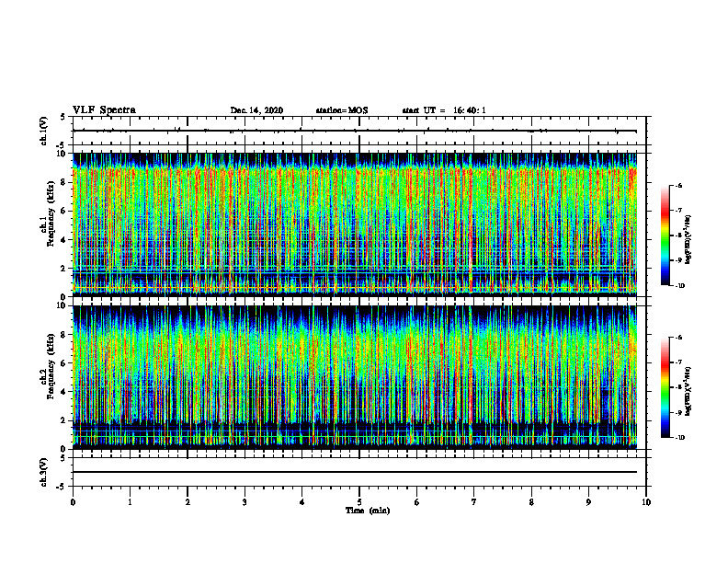Click the "1" tick on the Time axis
Viewport: 728px width, 563px height.
tap(130, 502)
